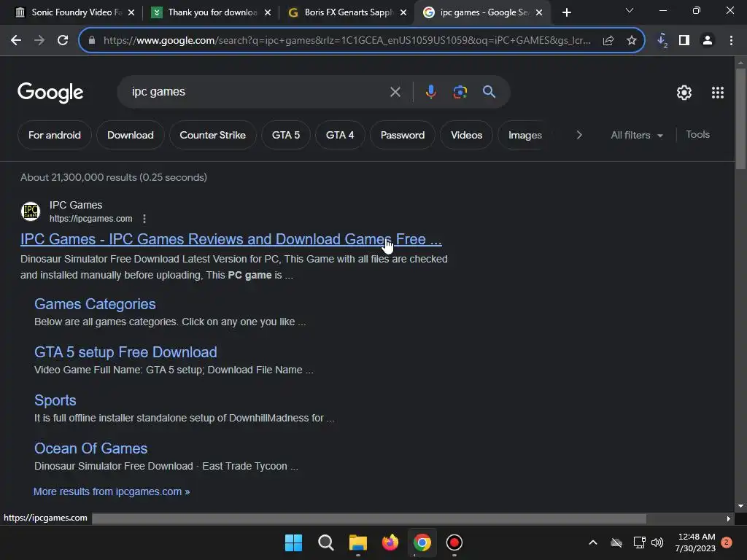Image resolution: width=747 pixels, height=560 pixels.
Task: Open the Games Categories sitelink
Action: coord(95,304)
